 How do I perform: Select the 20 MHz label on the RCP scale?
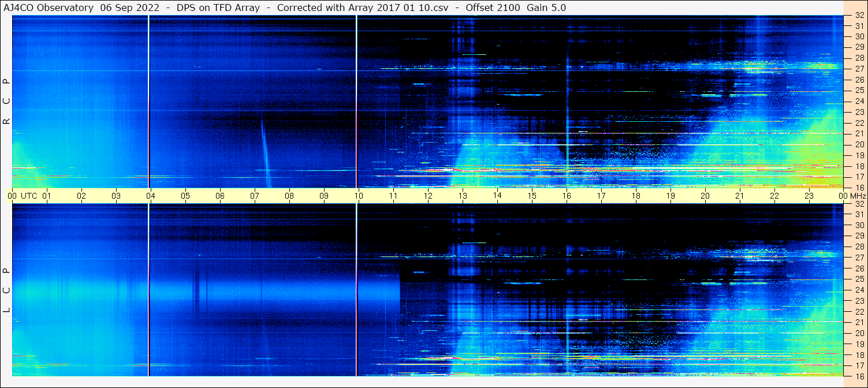point(859,144)
